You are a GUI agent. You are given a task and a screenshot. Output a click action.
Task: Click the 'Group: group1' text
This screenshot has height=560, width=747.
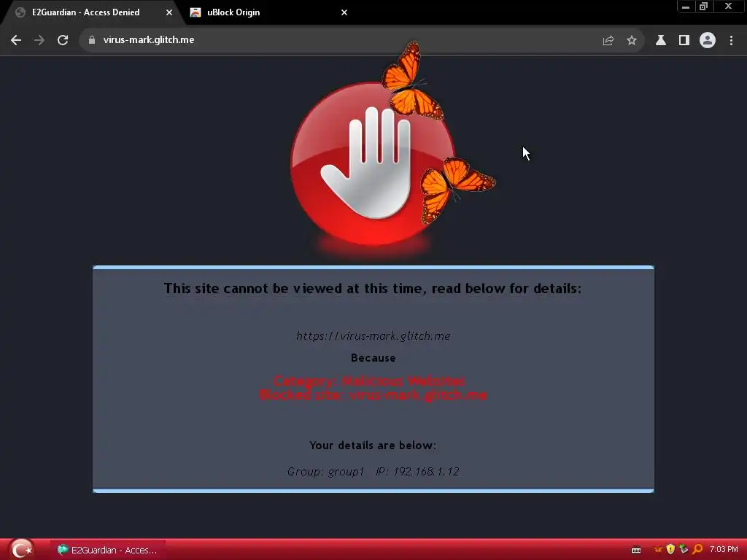326,472
